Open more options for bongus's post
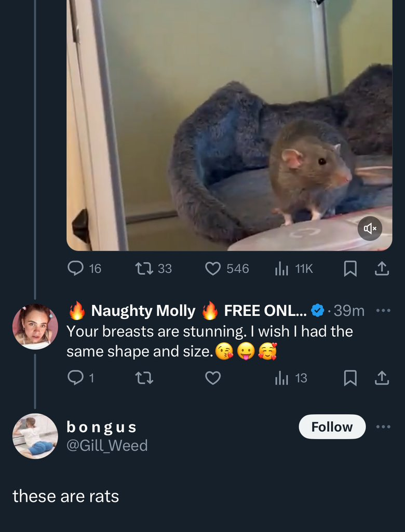 point(383,427)
